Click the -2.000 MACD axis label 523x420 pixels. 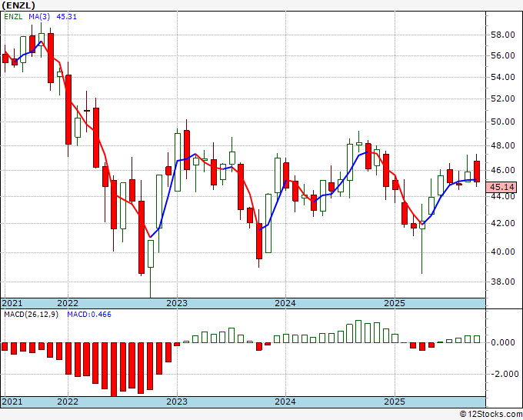(x=504, y=374)
